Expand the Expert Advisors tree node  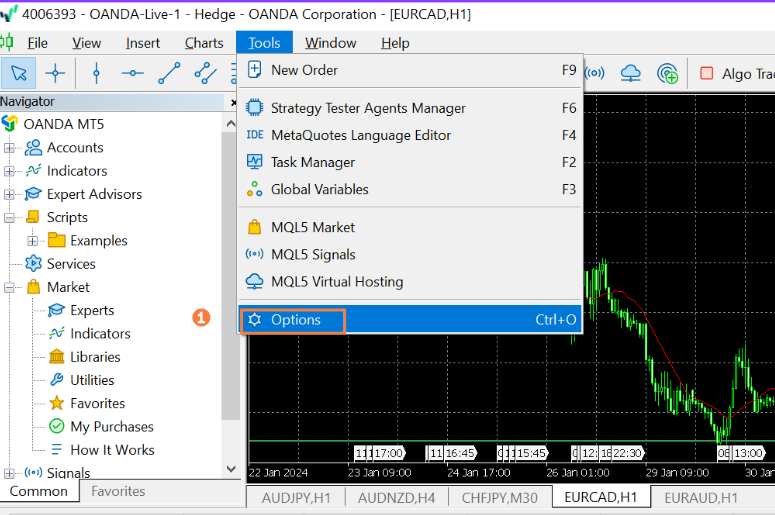10,194
